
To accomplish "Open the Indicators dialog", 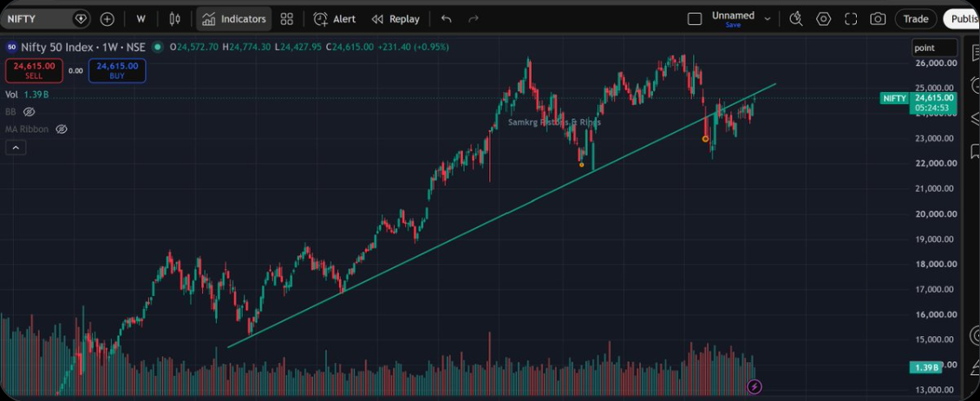I will tap(234, 19).
